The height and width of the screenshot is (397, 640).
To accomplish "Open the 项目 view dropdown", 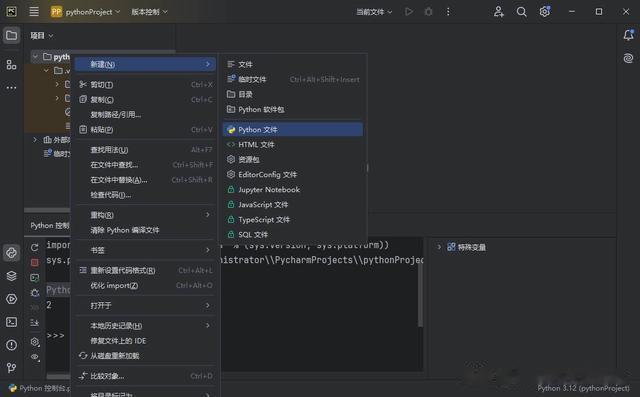I will coord(42,36).
